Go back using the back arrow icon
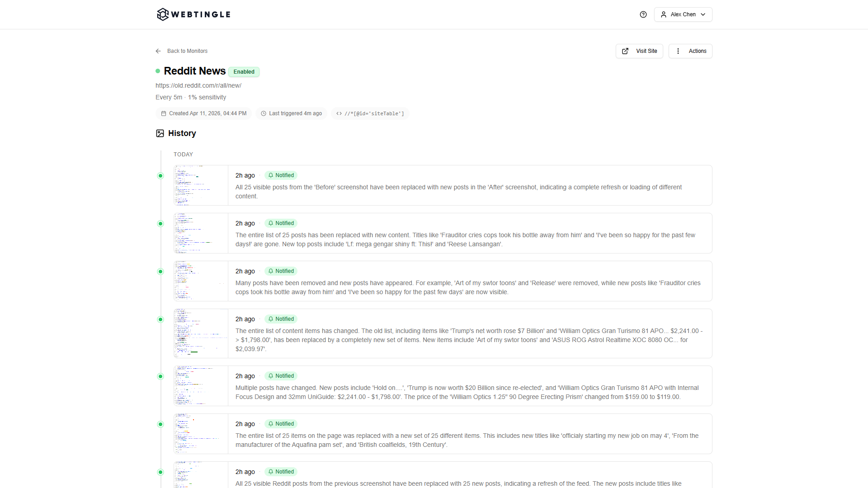The width and height of the screenshot is (868, 488). click(x=158, y=51)
